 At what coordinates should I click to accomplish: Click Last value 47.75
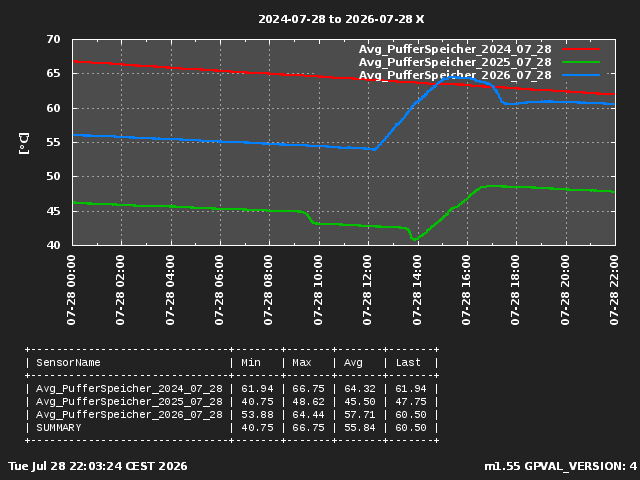point(411,402)
